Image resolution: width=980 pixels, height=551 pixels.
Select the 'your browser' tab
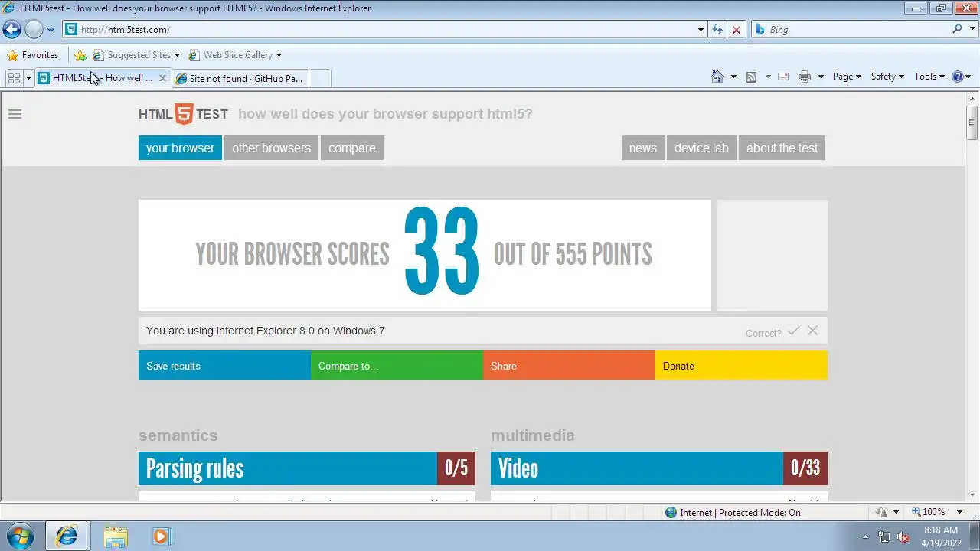pos(180,148)
